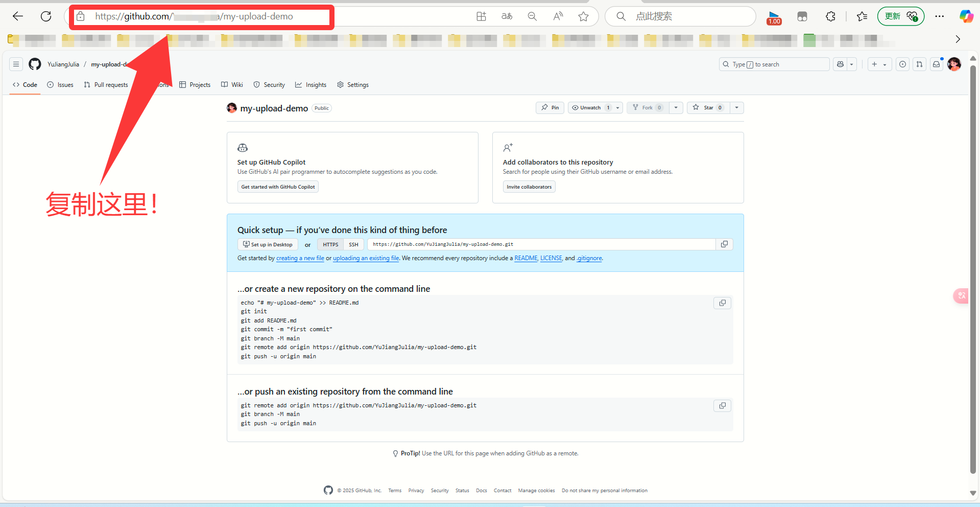Image resolution: width=980 pixels, height=507 pixels.
Task: Open GitHub Copilot chat icon in header
Action: [x=840, y=64]
